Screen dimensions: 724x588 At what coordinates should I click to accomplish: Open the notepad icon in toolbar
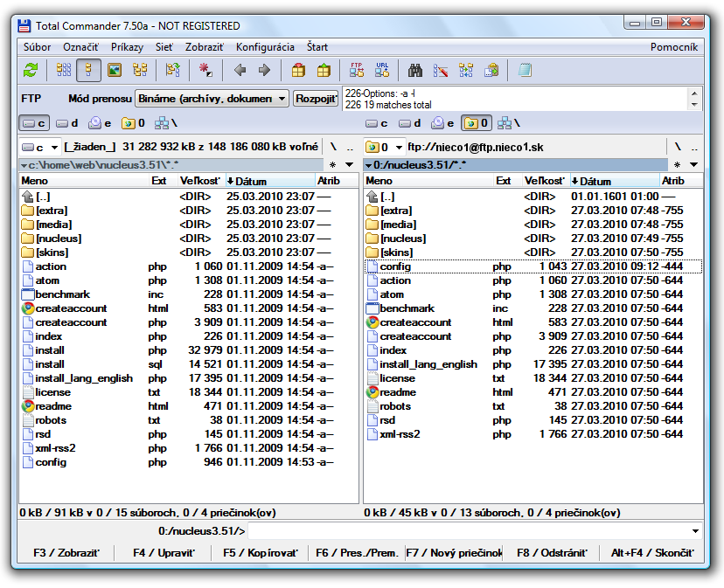pyautogui.click(x=525, y=70)
